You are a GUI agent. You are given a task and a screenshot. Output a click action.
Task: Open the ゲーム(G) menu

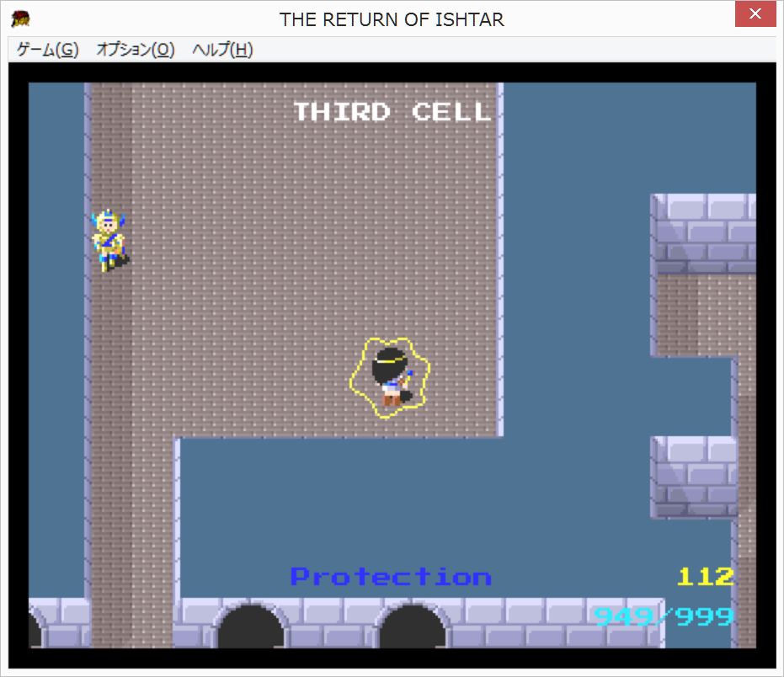click(47, 50)
